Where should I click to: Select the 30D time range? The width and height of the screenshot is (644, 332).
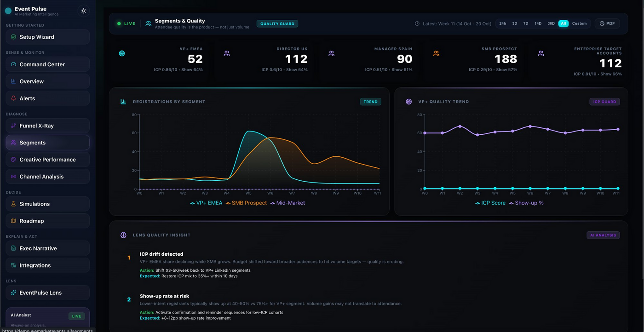point(551,24)
